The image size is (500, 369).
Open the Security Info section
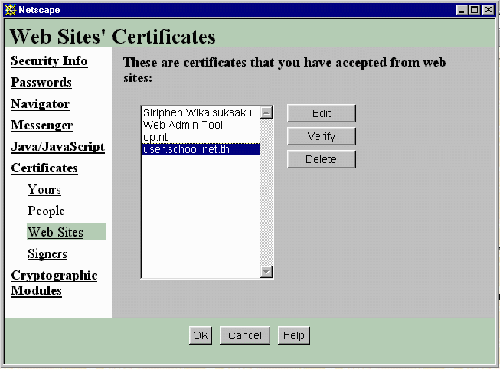coord(49,61)
